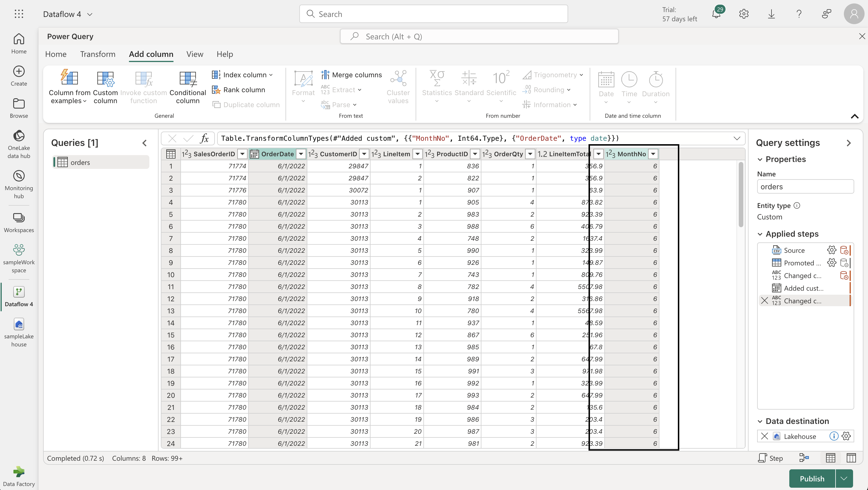Select the Add column ribbon tab
Viewport: 868px width, 490px height.
tap(151, 54)
